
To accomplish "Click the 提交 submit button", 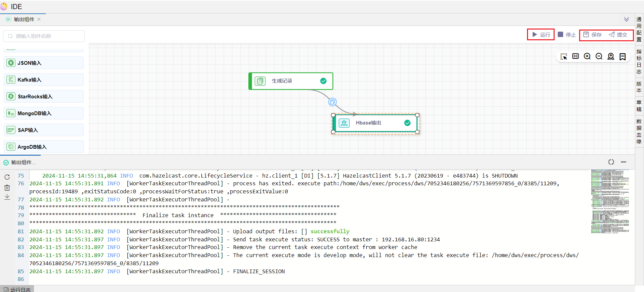I will [618, 35].
